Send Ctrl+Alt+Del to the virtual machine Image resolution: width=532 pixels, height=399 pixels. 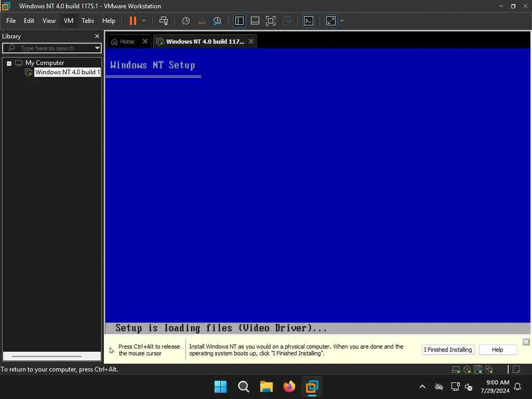[x=164, y=21]
